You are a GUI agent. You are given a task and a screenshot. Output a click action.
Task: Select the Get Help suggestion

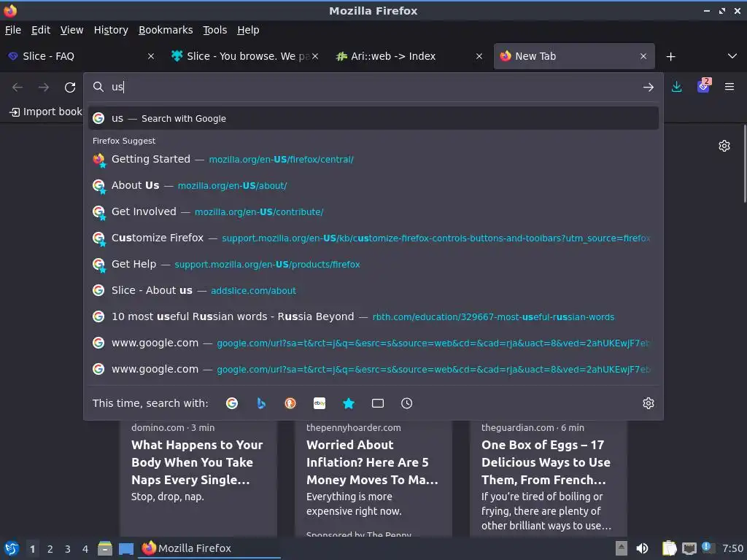point(373,264)
